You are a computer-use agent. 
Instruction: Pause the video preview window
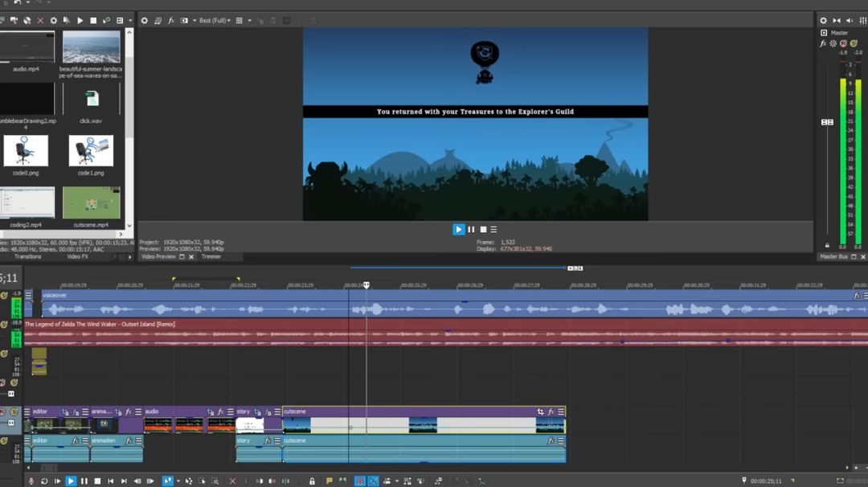[x=471, y=229]
